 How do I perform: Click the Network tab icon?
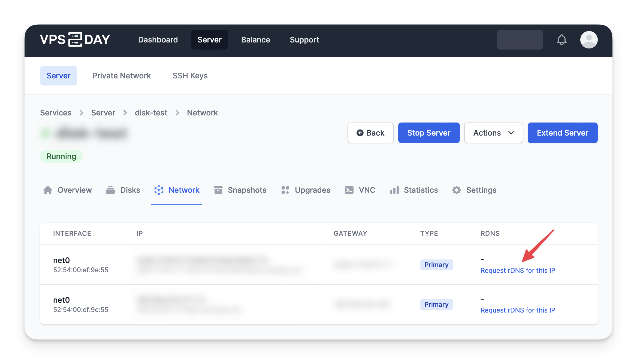tap(159, 190)
